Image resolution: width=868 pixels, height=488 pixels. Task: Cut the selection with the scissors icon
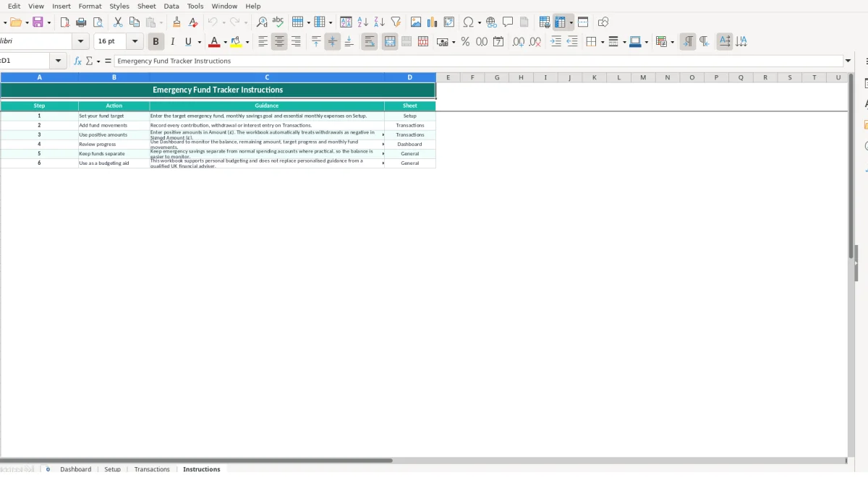118,22
